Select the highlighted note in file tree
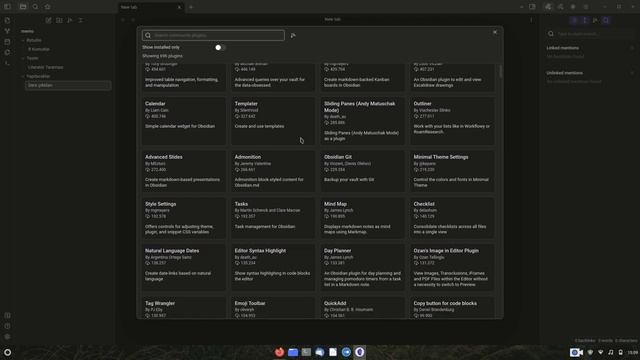This screenshot has height=360, width=640. coord(68,85)
